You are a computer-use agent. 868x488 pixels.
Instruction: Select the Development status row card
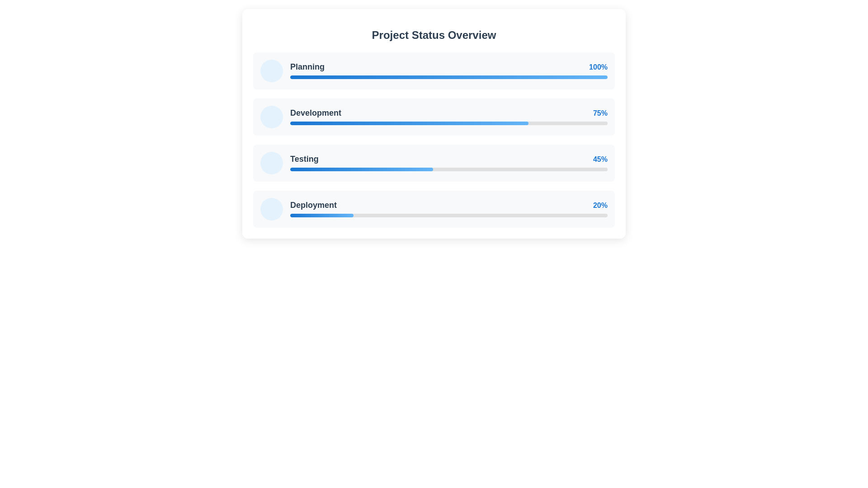434,117
